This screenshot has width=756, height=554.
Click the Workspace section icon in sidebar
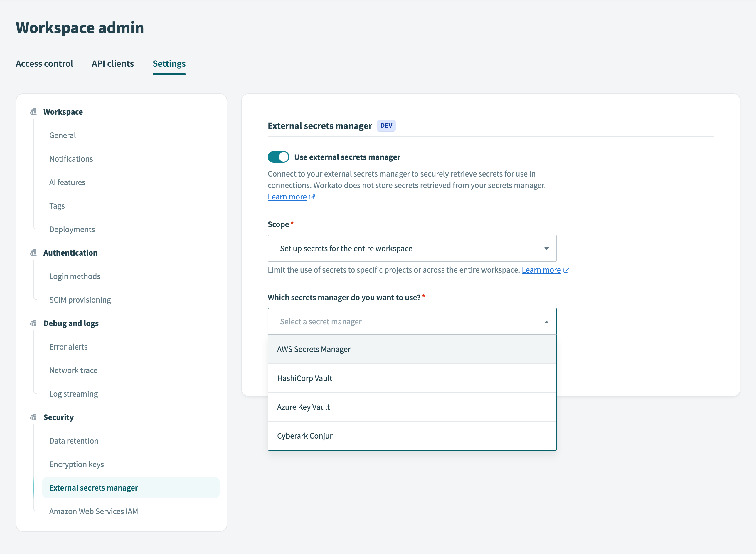[x=33, y=112]
